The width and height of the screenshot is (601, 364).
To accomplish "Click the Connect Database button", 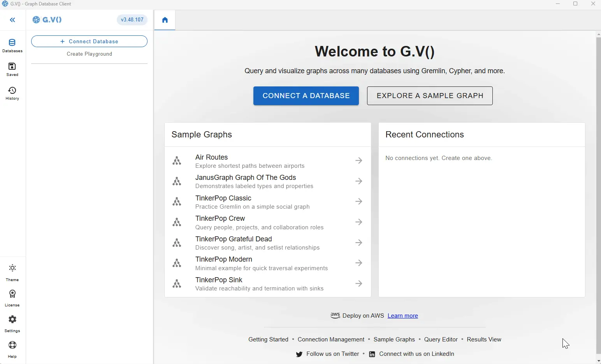I will click(x=89, y=41).
